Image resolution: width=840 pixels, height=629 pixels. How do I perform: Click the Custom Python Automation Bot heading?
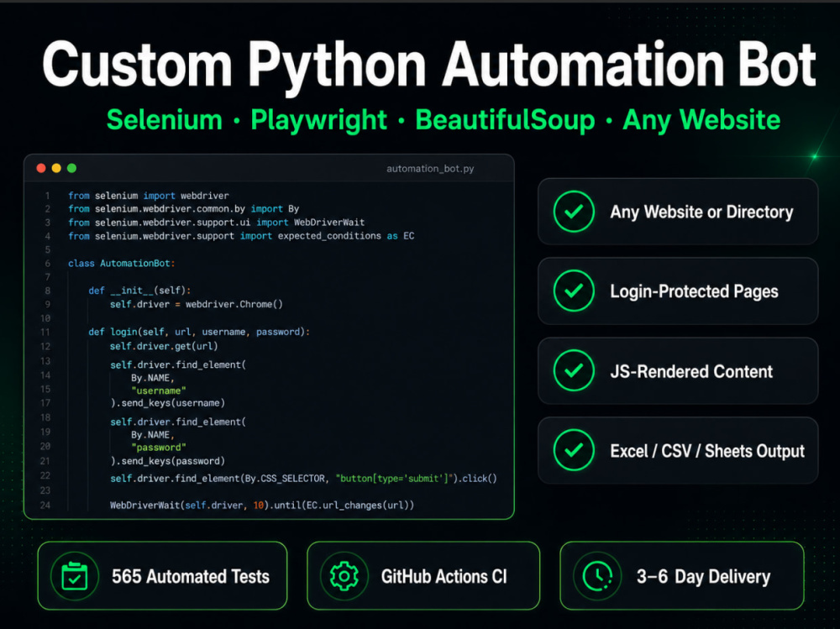click(x=429, y=66)
